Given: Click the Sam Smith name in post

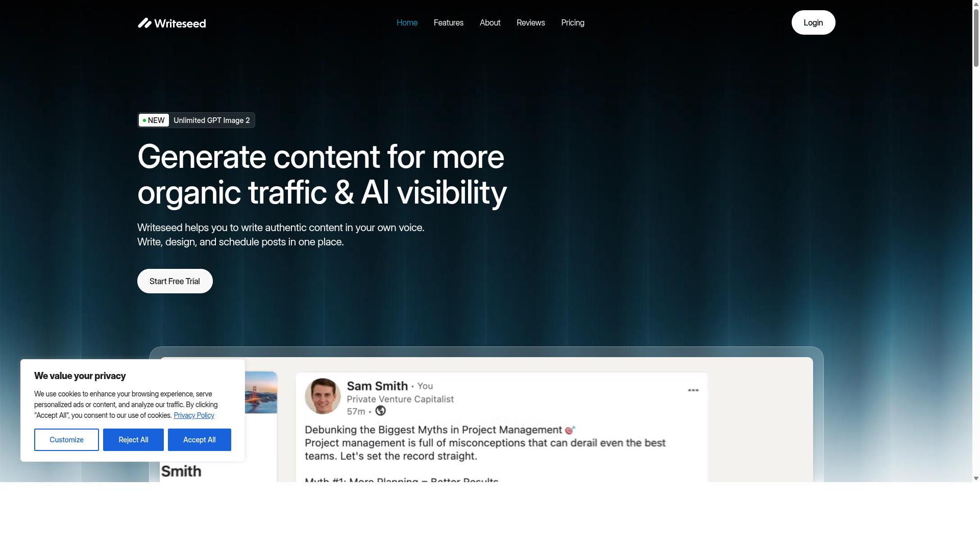Looking at the screenshot, I should pos(377,386).
